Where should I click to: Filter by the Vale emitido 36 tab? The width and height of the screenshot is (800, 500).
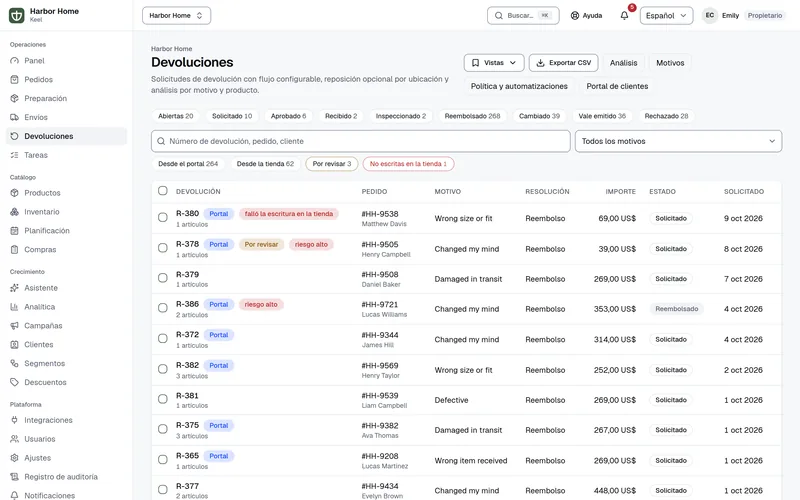[602, 116]
